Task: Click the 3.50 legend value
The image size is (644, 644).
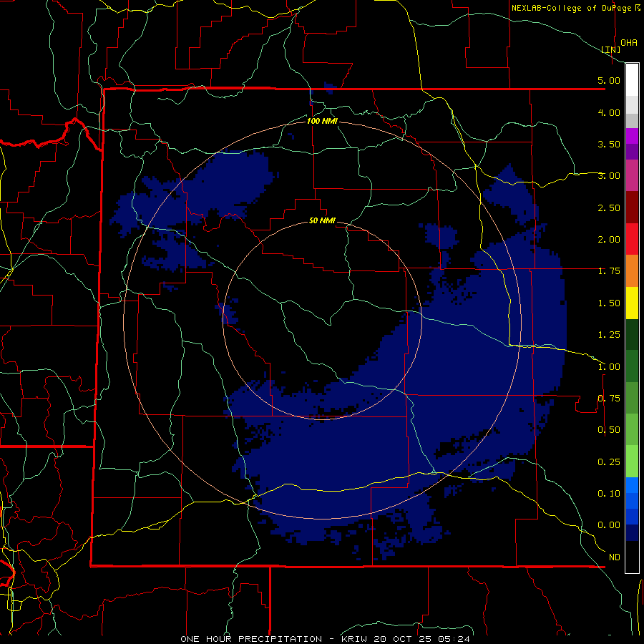Action: pos(609,144)
